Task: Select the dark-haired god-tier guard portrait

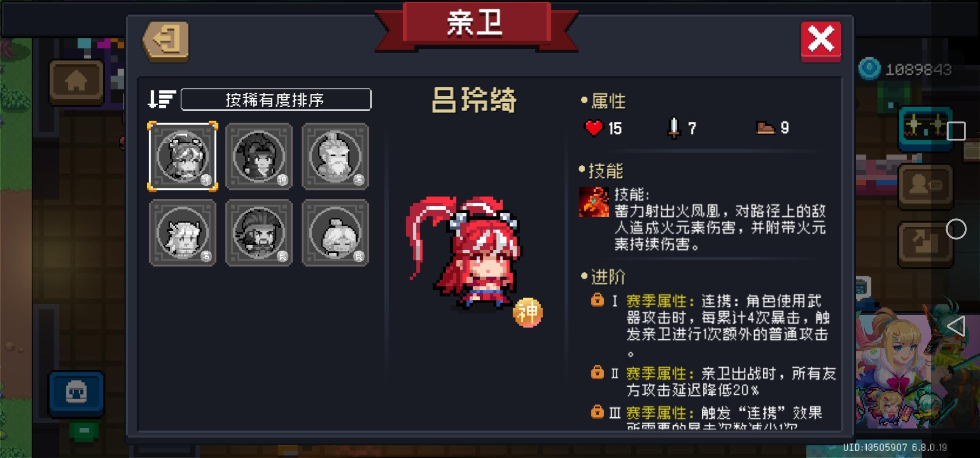Action: click(259, 156)
